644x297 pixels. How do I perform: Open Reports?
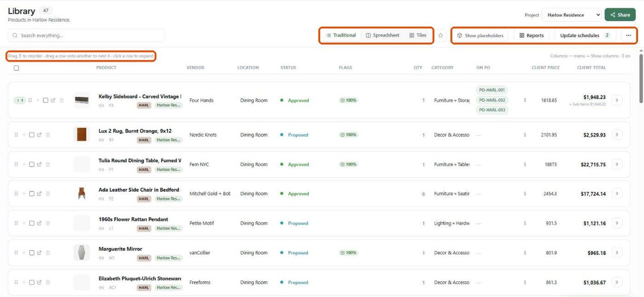point(532,35)
